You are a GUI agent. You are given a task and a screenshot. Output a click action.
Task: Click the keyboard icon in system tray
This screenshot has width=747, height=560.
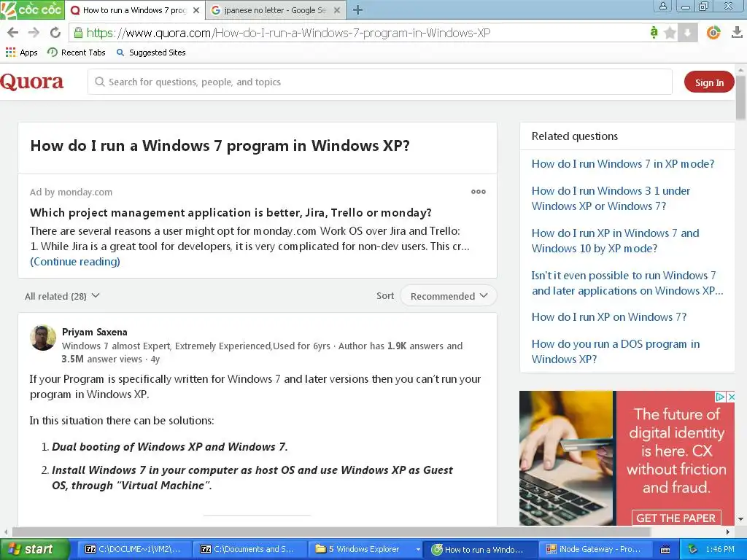pos(665,550)
